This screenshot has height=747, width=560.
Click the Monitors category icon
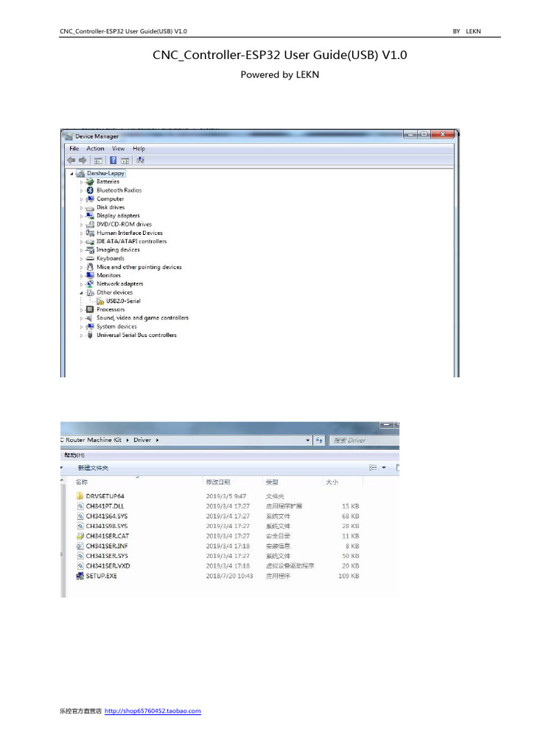click(x=90, y=275)
